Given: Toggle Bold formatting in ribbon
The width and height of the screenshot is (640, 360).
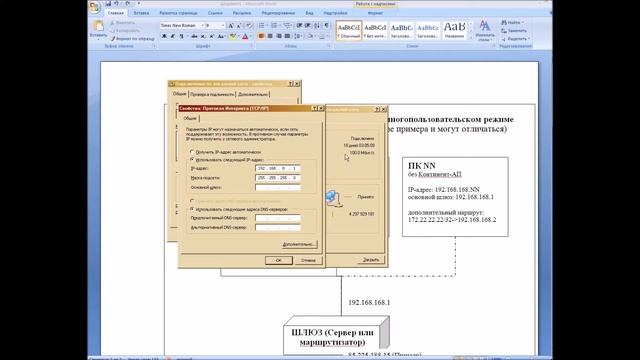Looking at the screenshot, I should tap(164, 36).
